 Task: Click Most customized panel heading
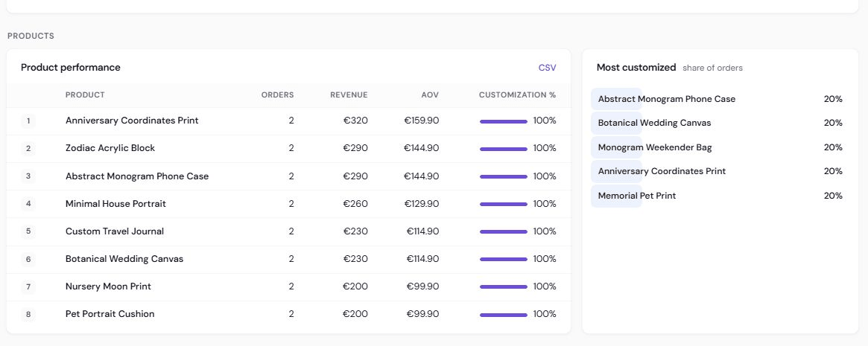pos(636,68)
